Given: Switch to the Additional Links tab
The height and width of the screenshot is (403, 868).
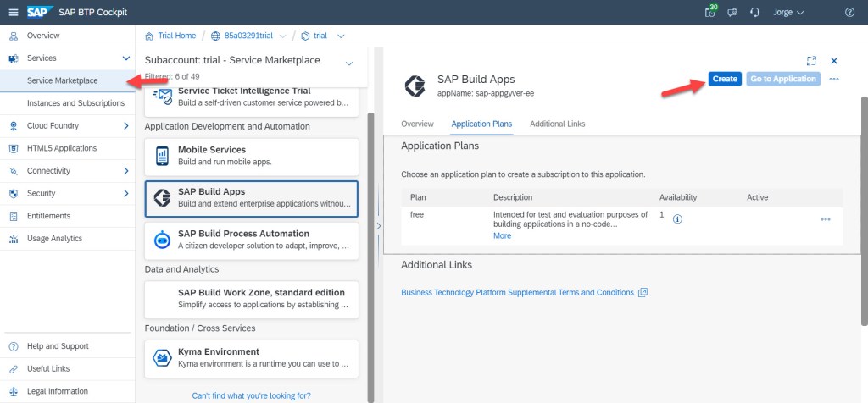Looking at the screenshot, I should (557, 124).
